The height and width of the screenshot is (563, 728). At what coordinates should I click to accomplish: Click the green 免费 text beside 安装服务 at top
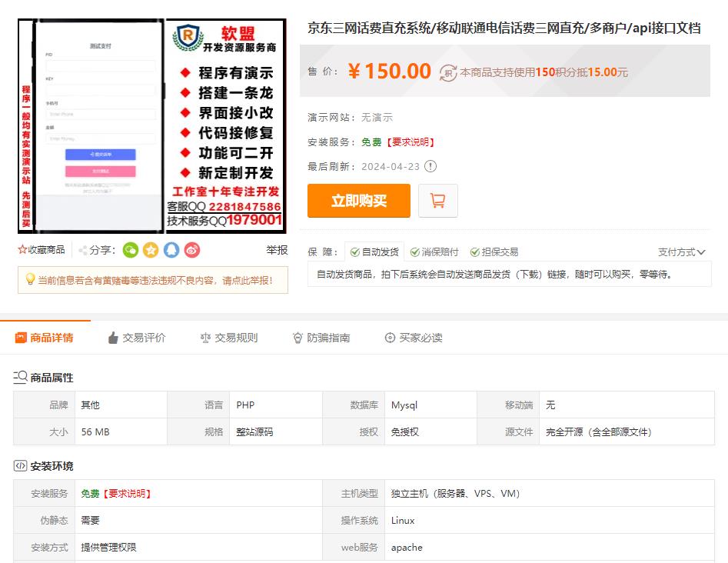371,142
